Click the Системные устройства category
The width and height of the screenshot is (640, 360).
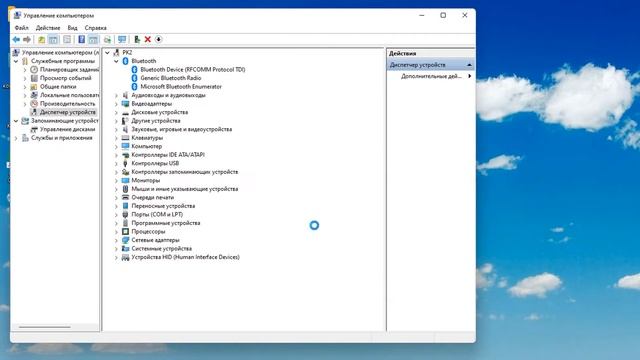(x=162, y=249)
